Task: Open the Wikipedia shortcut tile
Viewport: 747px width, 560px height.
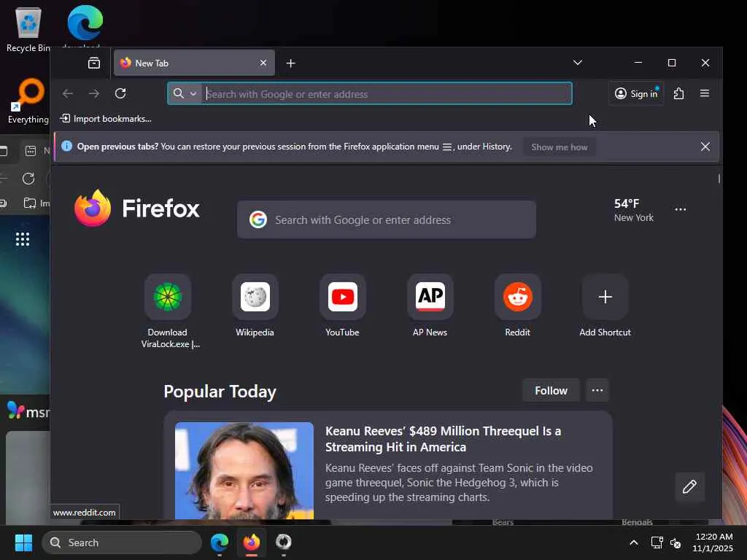Action: point(255,306)
